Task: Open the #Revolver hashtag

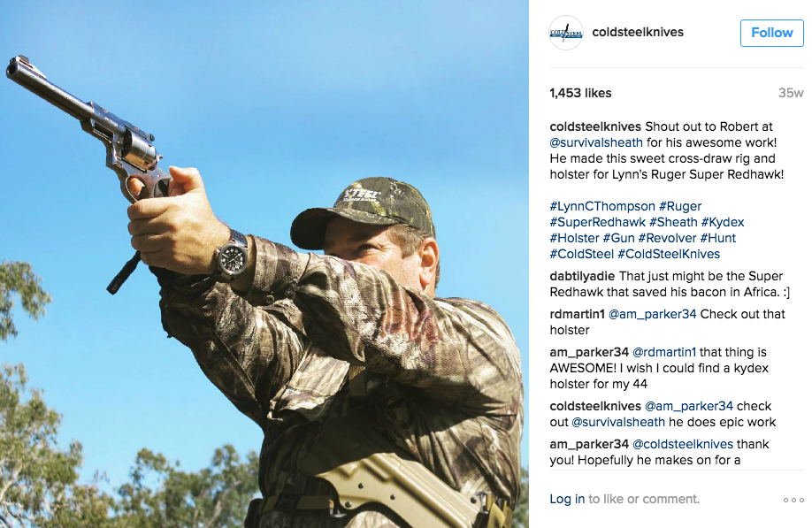Action: 667,238
